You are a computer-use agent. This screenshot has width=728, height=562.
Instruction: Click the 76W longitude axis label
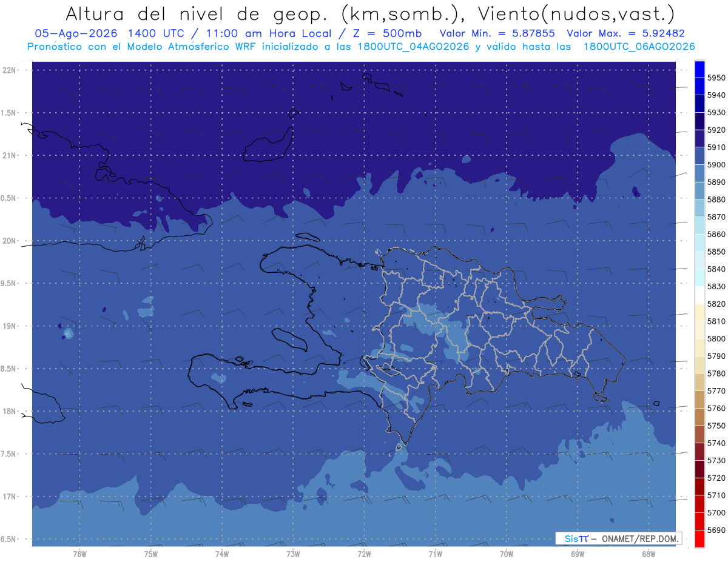coord(79,554)
